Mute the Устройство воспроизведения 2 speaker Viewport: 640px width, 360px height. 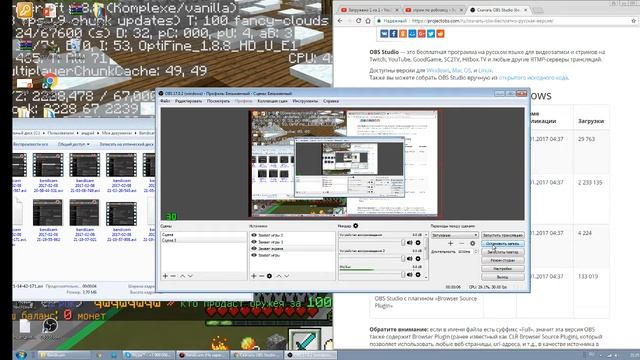[410, 259]
